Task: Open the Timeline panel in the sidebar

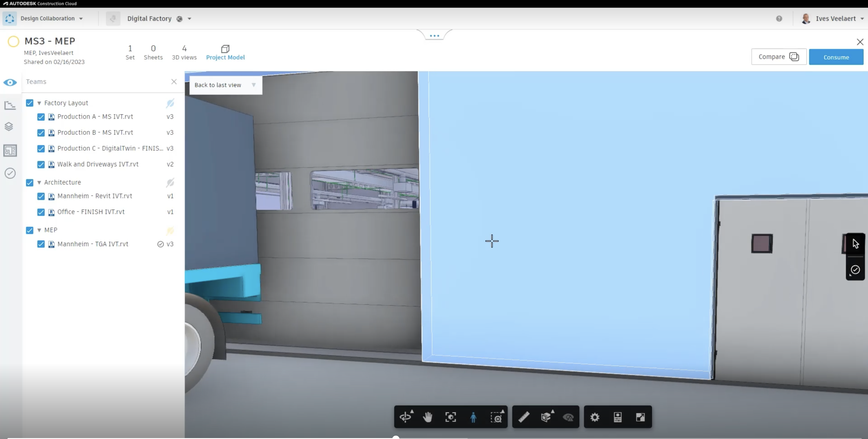Action: [x=10, y=106]
